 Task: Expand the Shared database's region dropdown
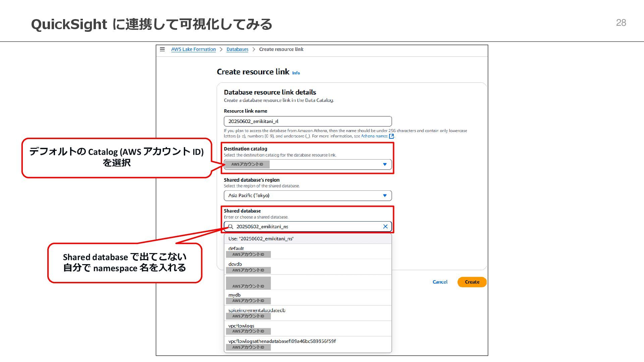click(x=385, y=195)
